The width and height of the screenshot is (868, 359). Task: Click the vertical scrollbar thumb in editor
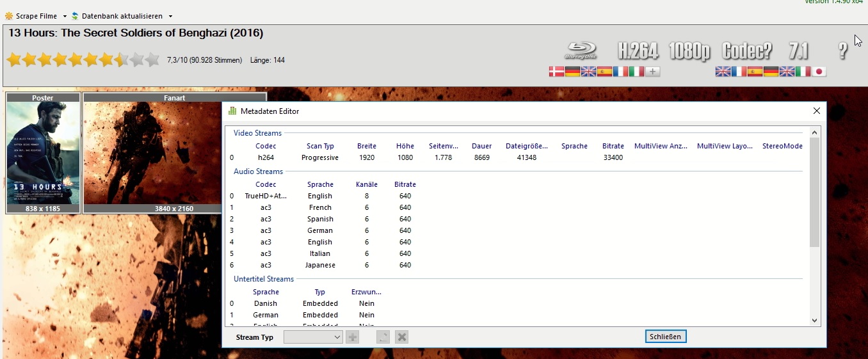pos(814,192)
